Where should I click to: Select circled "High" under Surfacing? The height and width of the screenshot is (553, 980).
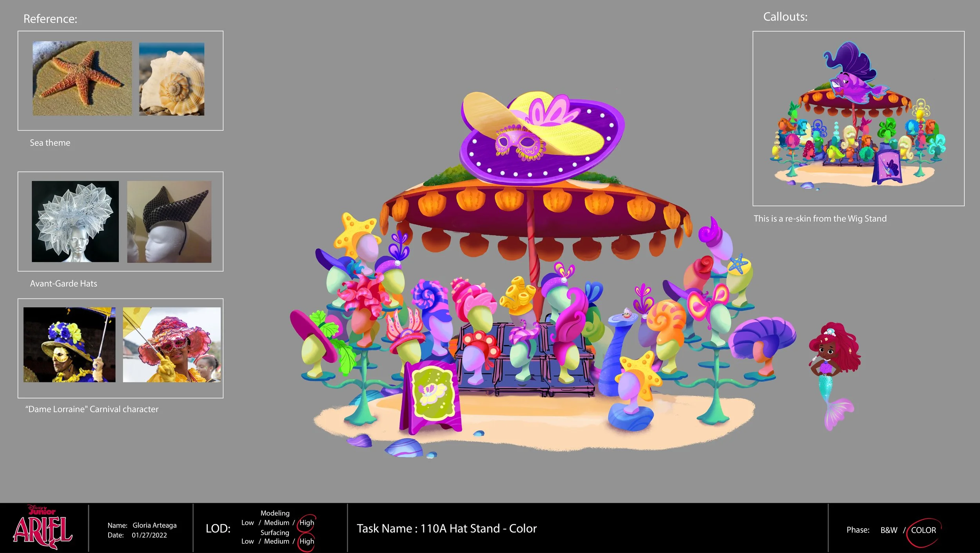(307, 542)
